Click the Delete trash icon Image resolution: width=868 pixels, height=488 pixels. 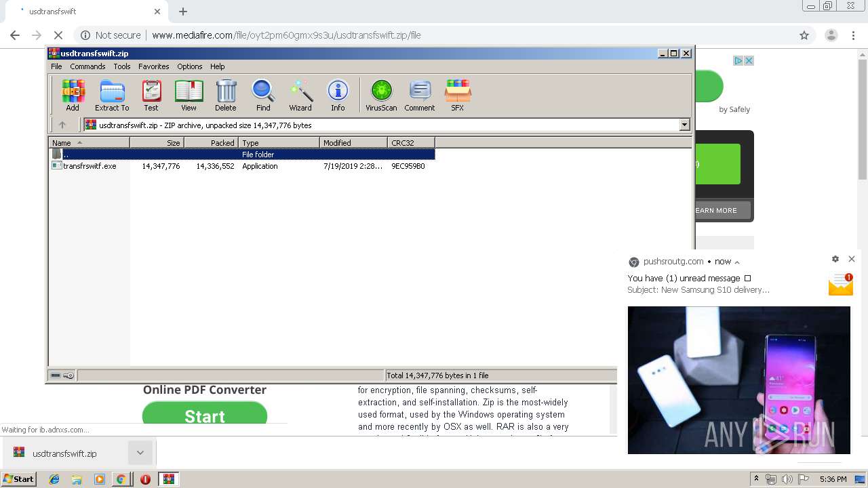pos(226,96)
